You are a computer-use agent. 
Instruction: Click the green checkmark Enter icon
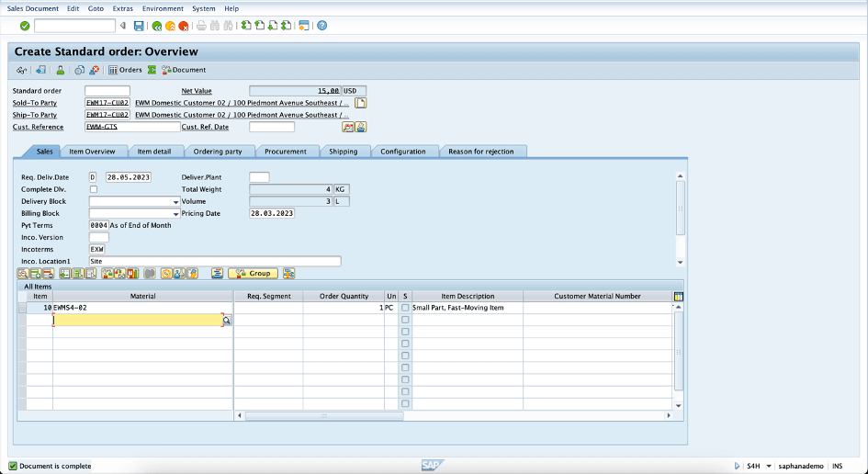point(25,26)
